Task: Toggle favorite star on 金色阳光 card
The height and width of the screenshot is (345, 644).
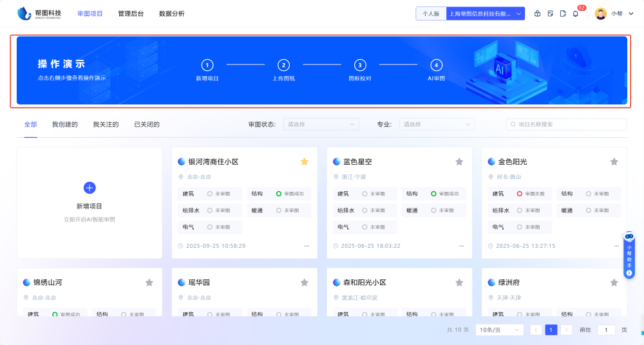Action: [614, 162]
